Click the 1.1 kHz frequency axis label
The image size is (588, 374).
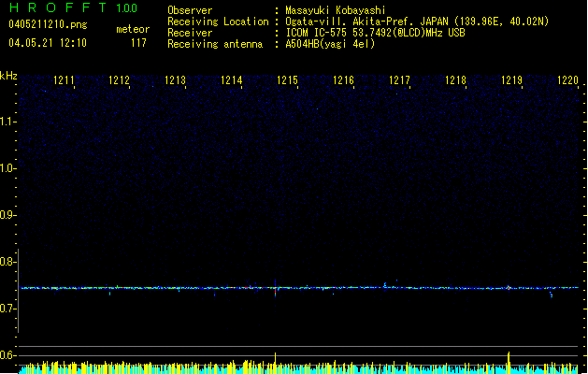[x=8, y=122]
